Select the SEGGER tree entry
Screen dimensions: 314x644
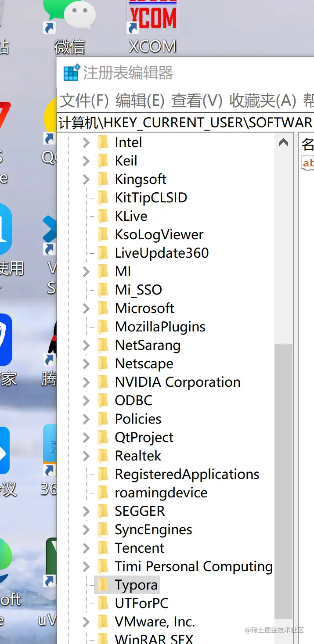pos(140,511)
